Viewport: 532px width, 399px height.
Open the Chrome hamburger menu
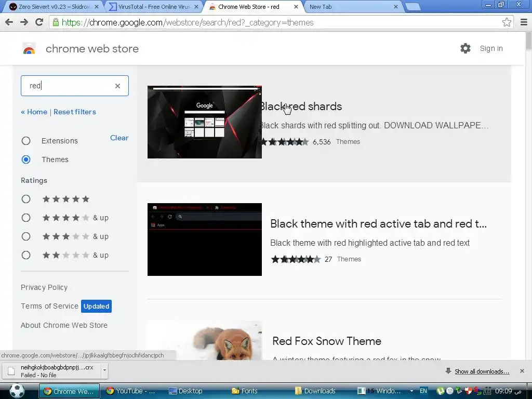524,22
